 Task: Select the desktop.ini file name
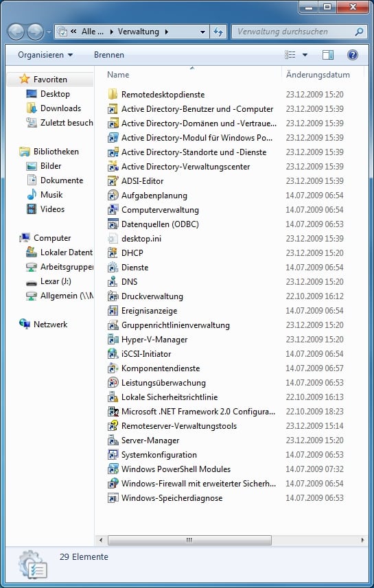point(141,239)
